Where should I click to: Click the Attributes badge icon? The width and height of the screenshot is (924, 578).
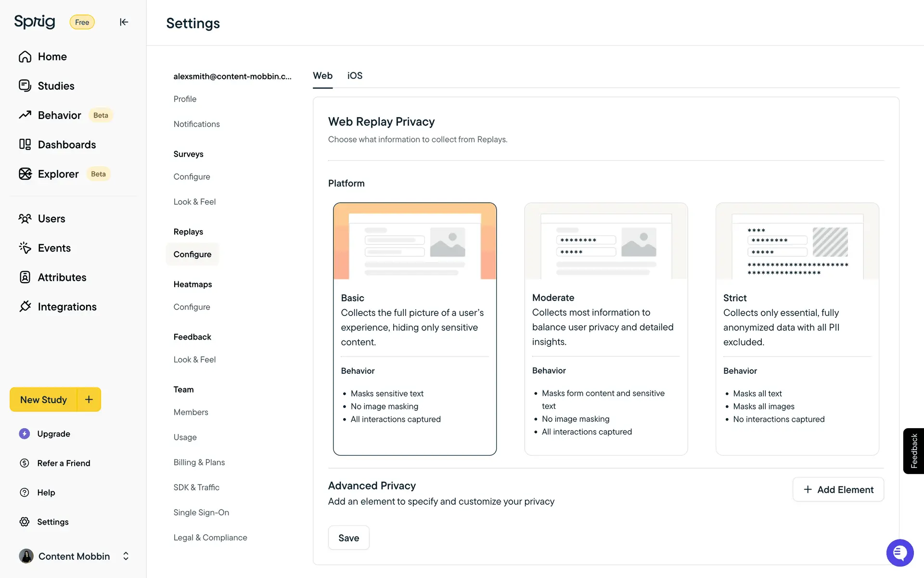pos(25,277)
